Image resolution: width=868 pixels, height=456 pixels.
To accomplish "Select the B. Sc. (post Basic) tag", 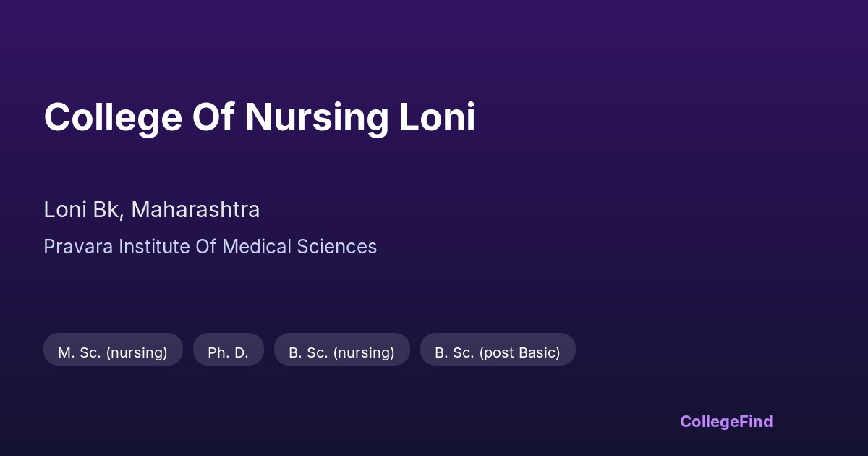I will click(x=498, y=352).
